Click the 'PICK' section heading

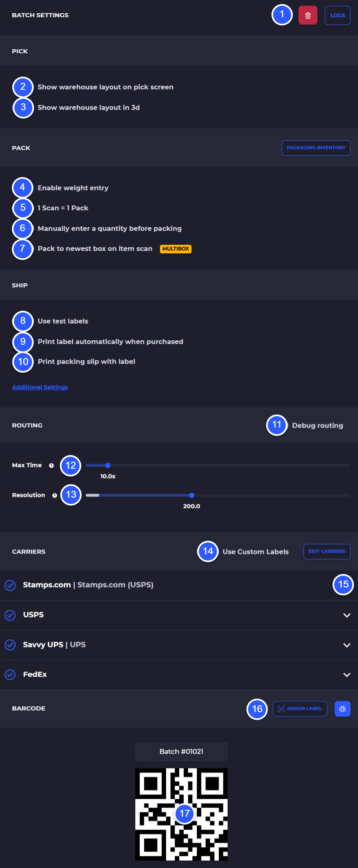pyautogui.click(x=20, y=51)
